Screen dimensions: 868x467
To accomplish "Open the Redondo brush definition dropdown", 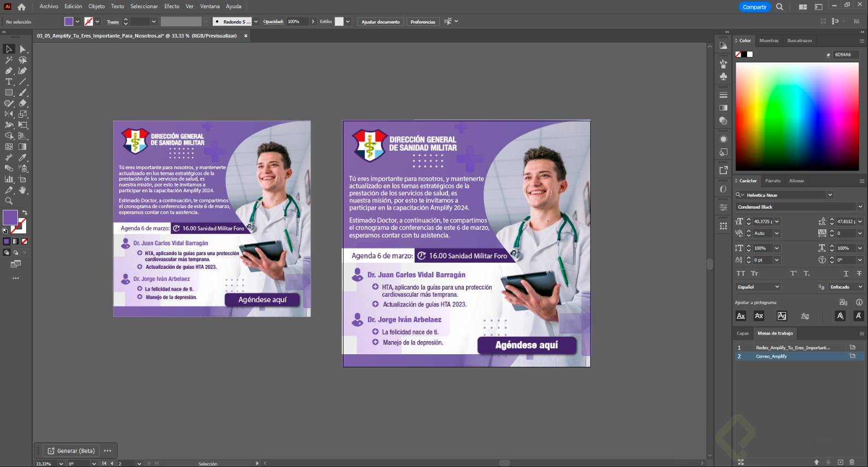I will [x=255, y=22].
